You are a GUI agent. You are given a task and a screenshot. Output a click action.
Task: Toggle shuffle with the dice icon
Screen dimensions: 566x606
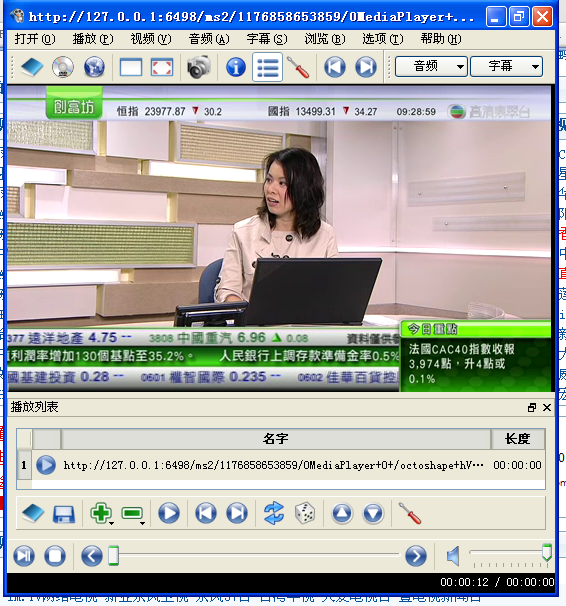click(x=305, y=513)
